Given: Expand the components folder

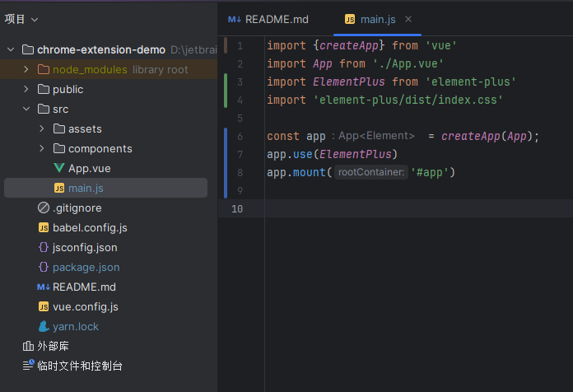Looking at the screenshot, I should [x=42, y=148].
